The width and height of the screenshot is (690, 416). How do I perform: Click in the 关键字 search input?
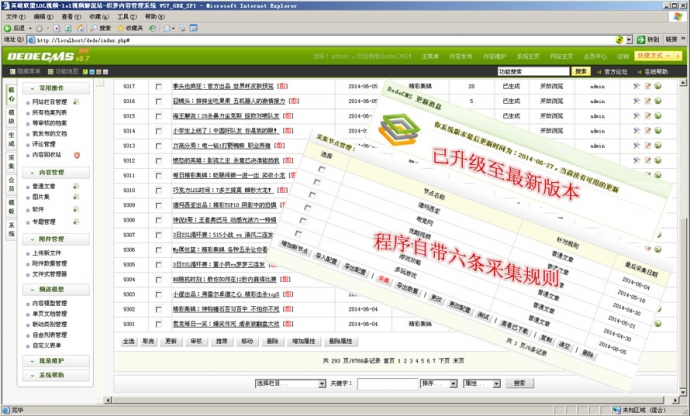pyautogui.click(x=387, y=383)
